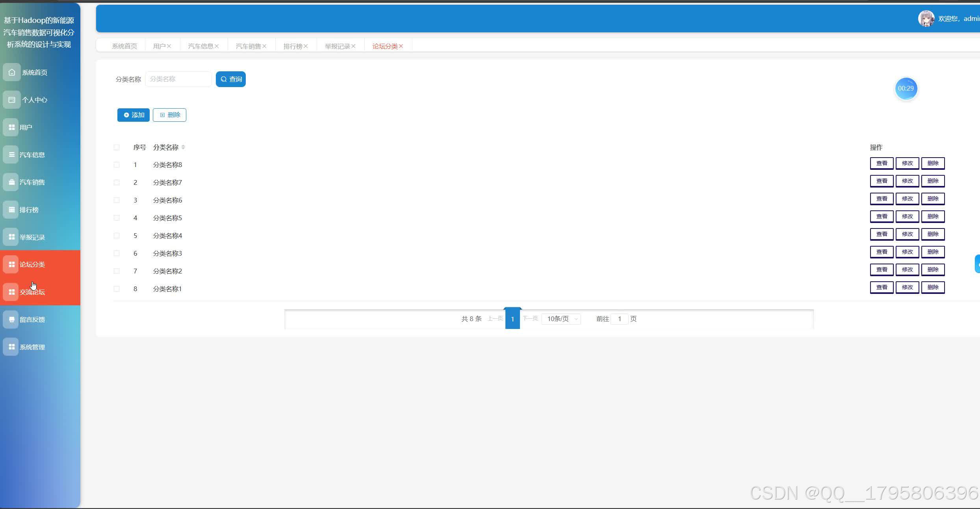The image size is (980, 509).
Task: Click the 汽车销售 briefcase icon in sidebar
Action: coord(12,182)
